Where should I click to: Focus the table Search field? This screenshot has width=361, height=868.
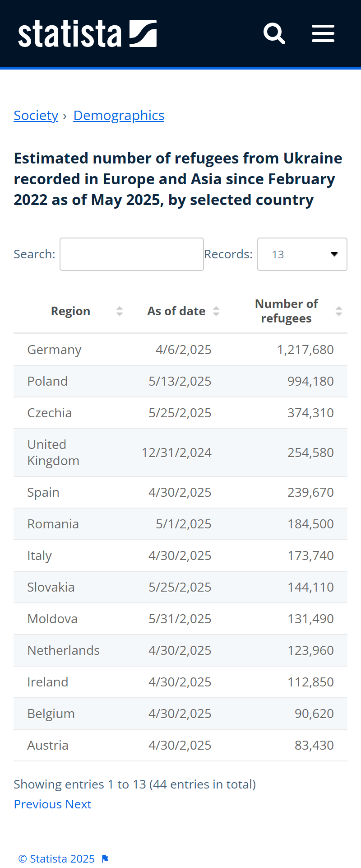132,254
